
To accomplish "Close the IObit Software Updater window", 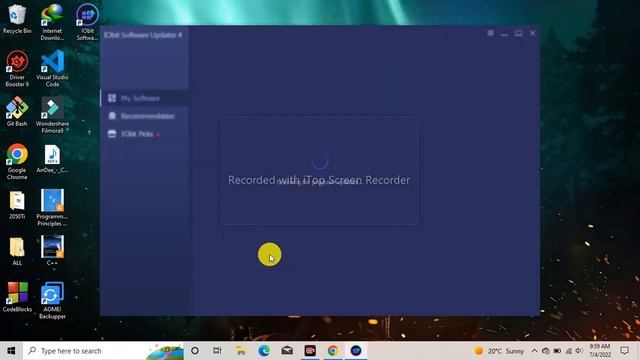I will [x=533, y=33].
